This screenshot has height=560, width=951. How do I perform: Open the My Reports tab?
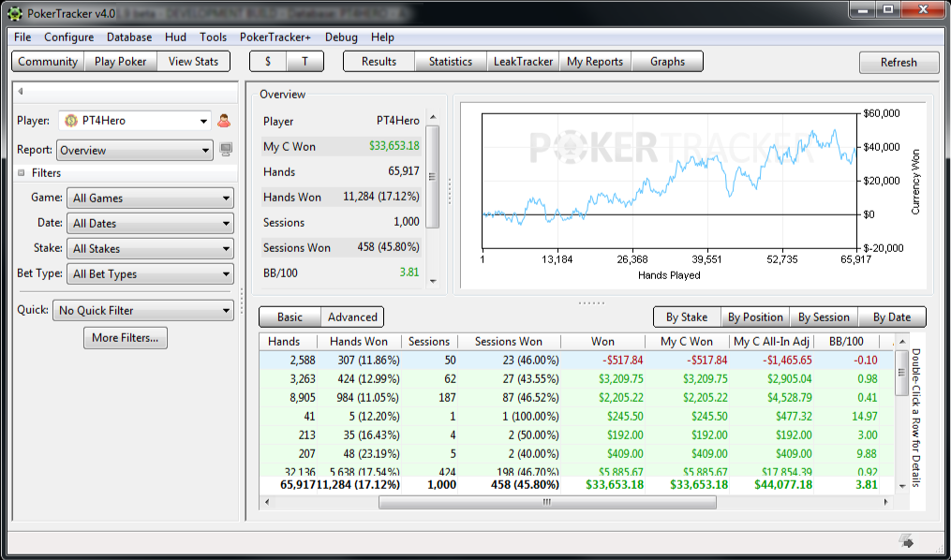pyautogui.click(x=595, y=61)
